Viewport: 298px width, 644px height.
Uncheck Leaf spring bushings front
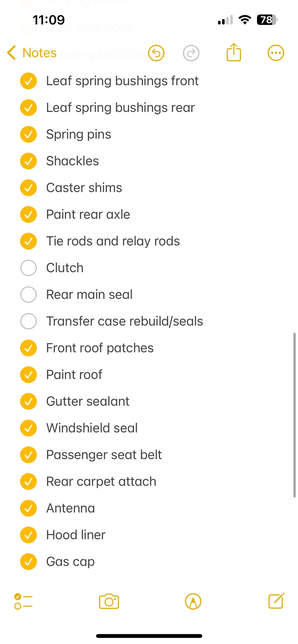tap(29, 81)
